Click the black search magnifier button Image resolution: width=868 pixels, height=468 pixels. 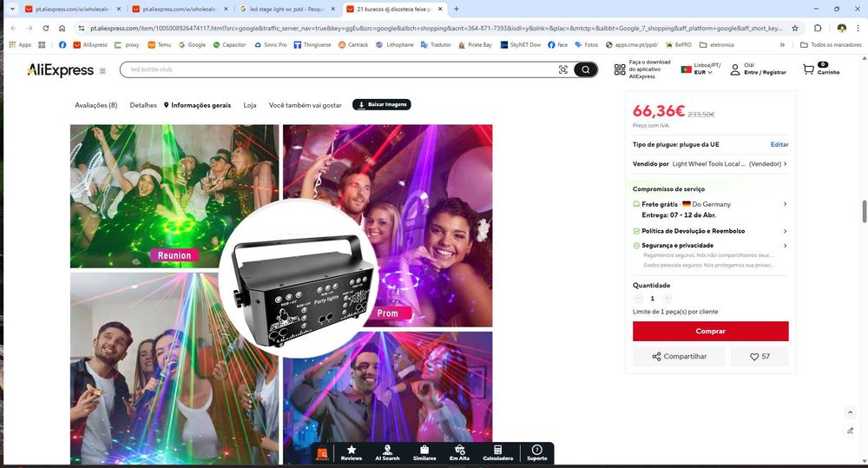(x=585, y=69)
